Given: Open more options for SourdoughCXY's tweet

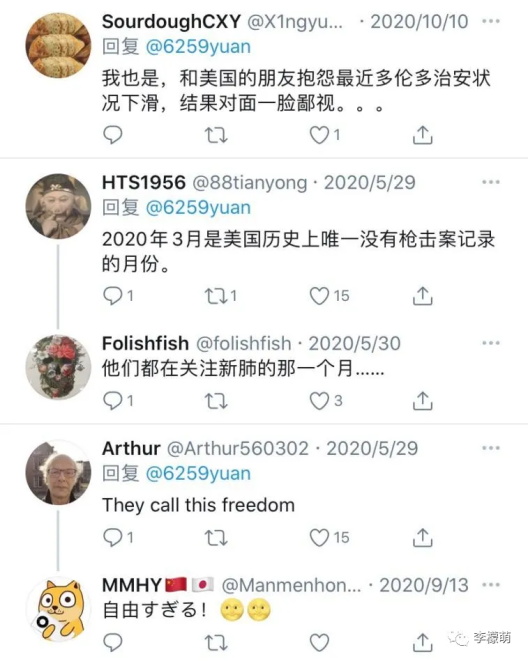Looking at the screenshot, I should pos(491,21).
